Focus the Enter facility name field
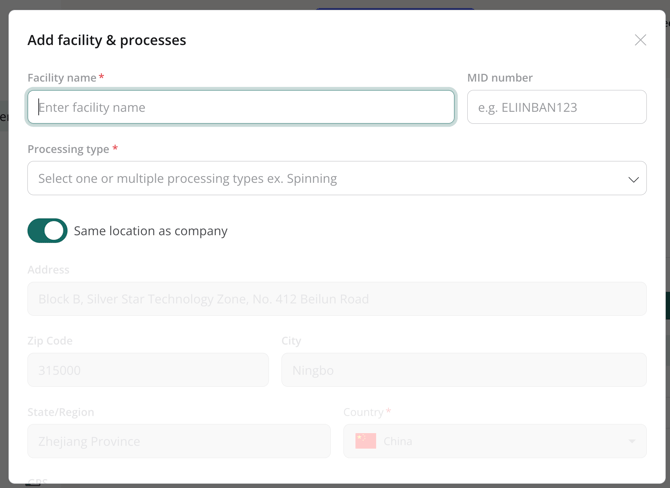 (x=241, y=107)
